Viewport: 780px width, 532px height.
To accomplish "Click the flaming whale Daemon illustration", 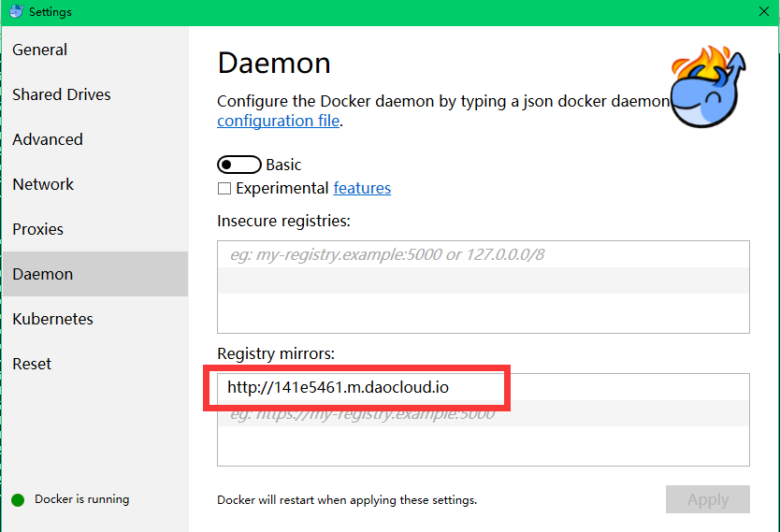I will (x=707, y=86).
